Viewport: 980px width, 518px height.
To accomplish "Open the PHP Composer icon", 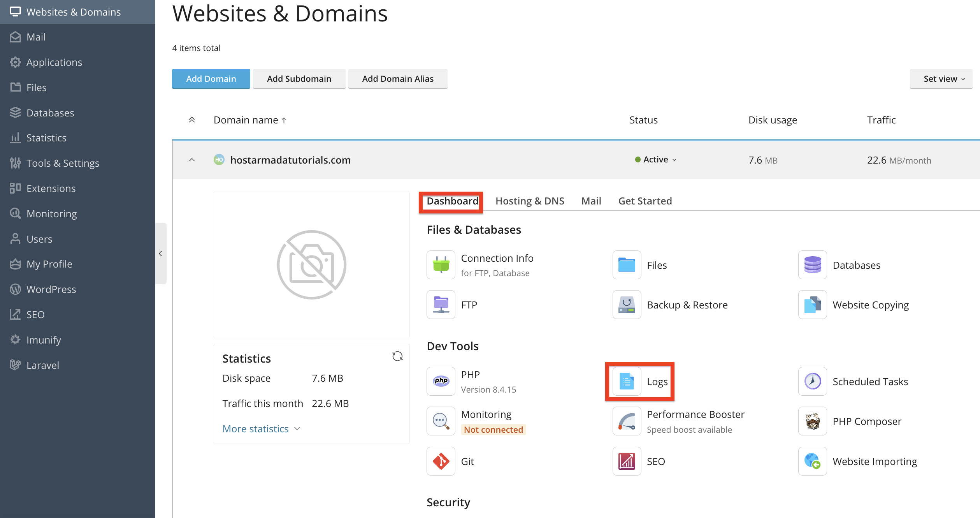I will pos(812,421).
